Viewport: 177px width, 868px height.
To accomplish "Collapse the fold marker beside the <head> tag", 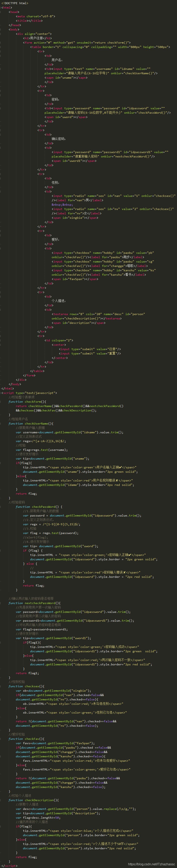I will pyautogui.click(x=1, y=12).
